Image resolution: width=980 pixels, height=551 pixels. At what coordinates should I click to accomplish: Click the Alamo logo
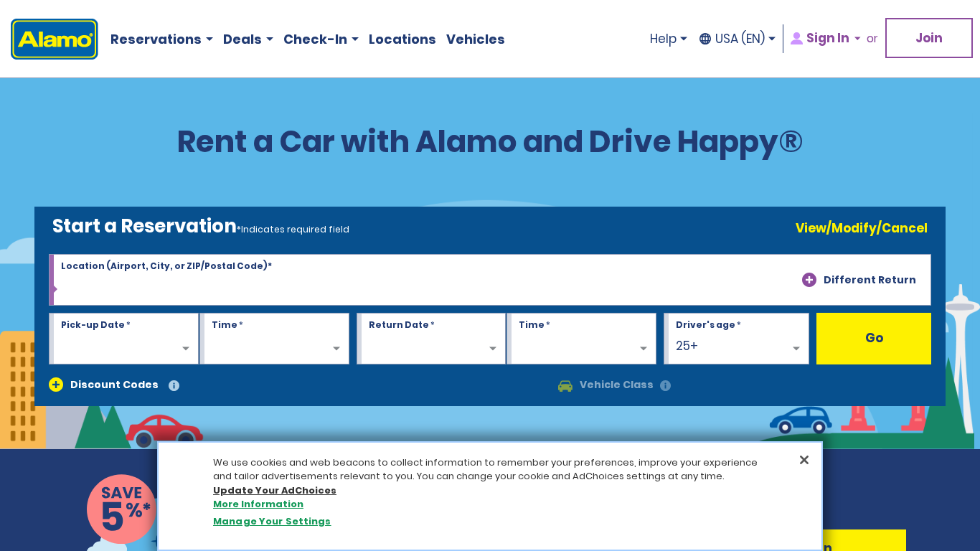pos(55,39)
